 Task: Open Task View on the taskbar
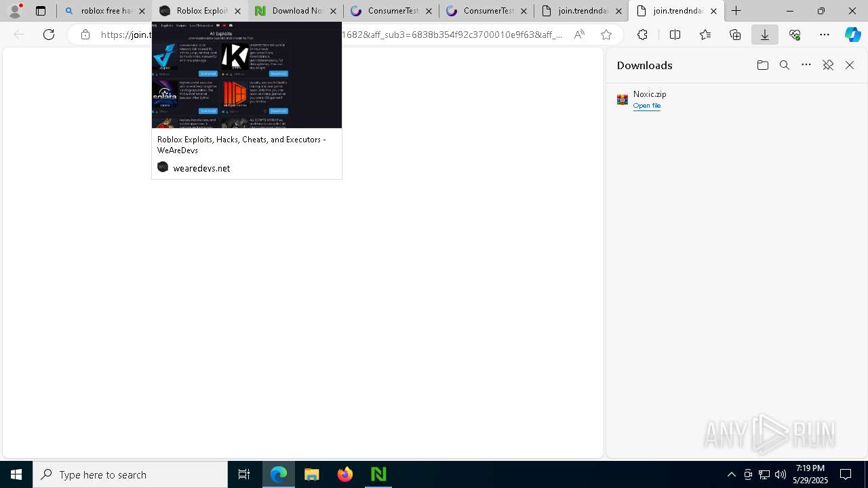244,474
